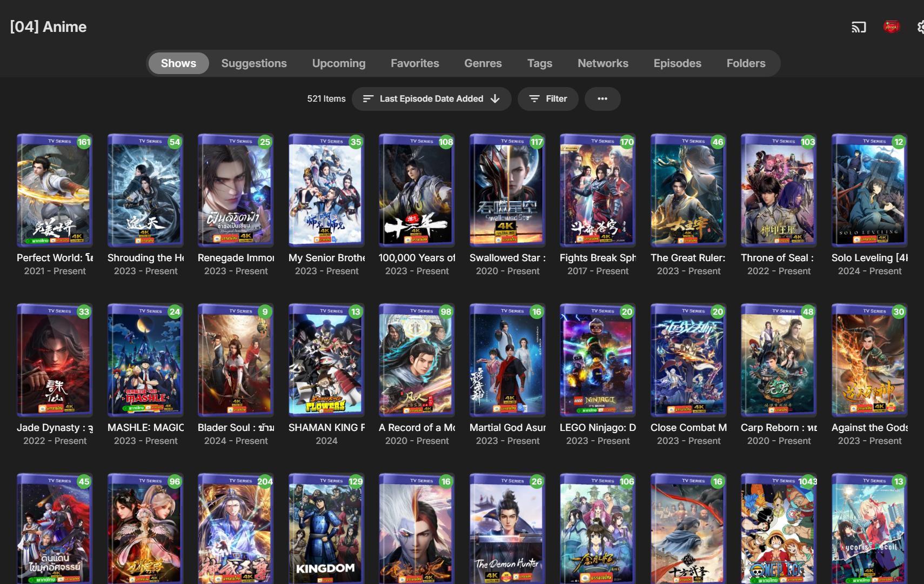Click the cast to device icon
Viewport: 924px width, 584px height.
click(859, 27)
